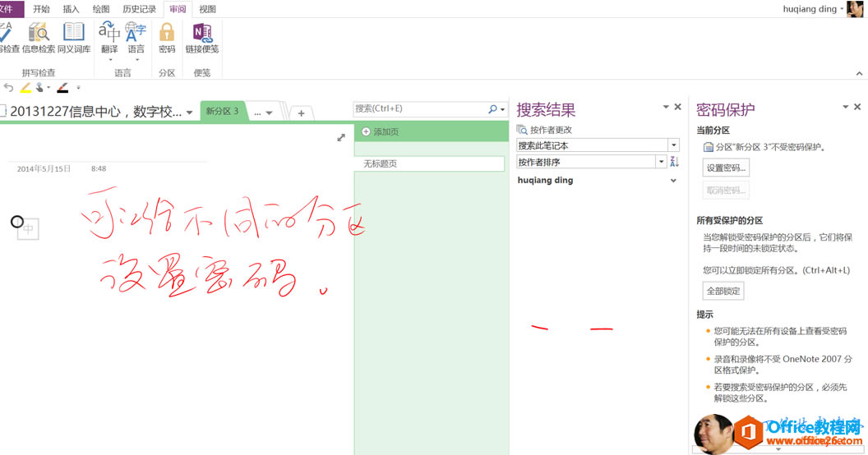Collapse the ribbon with the caret
The height and width of the screenshot is (455, 868).
(859, 74)
